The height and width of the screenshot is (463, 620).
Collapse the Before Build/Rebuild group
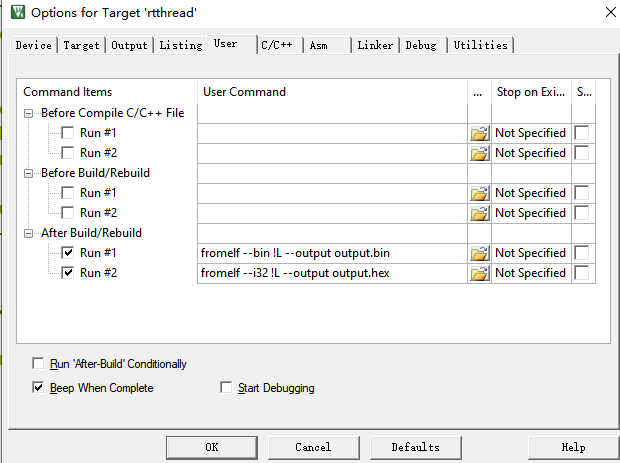pyautogui.click(x=30, y=173)
